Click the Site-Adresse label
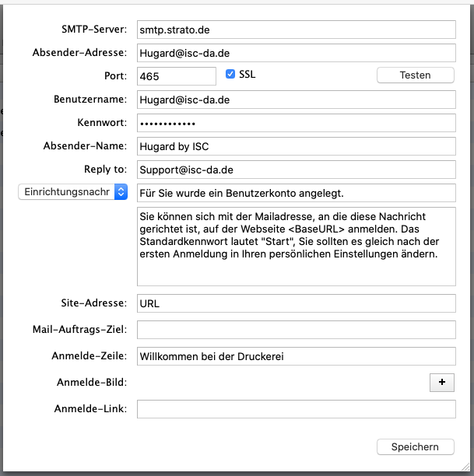This screenshot has height=476, width=474. [x=94, y=303]
